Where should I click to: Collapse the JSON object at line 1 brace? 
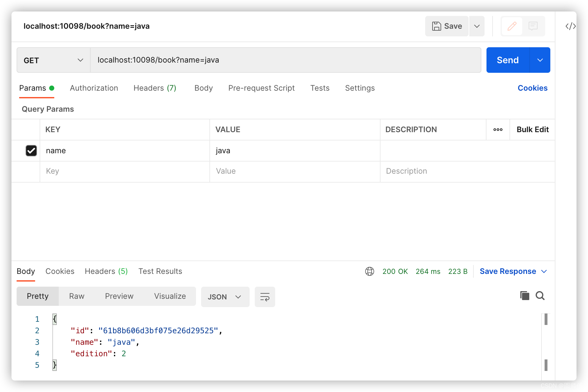tap(55, 319)
